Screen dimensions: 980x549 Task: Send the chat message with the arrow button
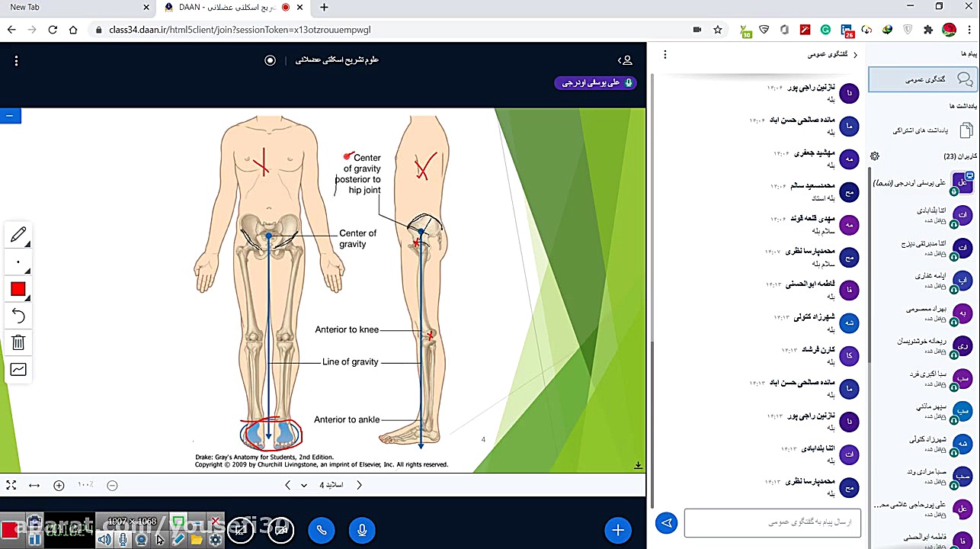tap(666, 522)
